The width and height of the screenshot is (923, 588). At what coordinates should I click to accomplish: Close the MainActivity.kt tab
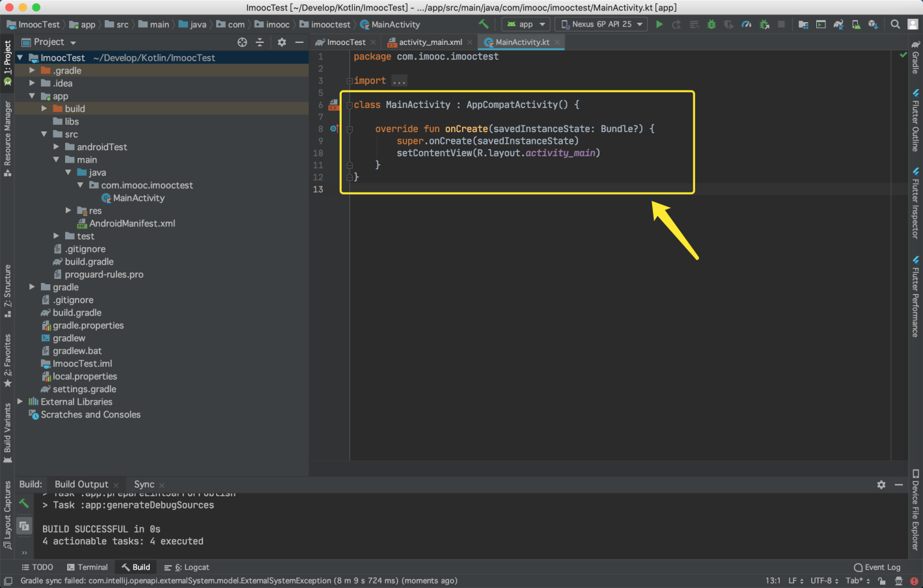(x=557, y=42)
